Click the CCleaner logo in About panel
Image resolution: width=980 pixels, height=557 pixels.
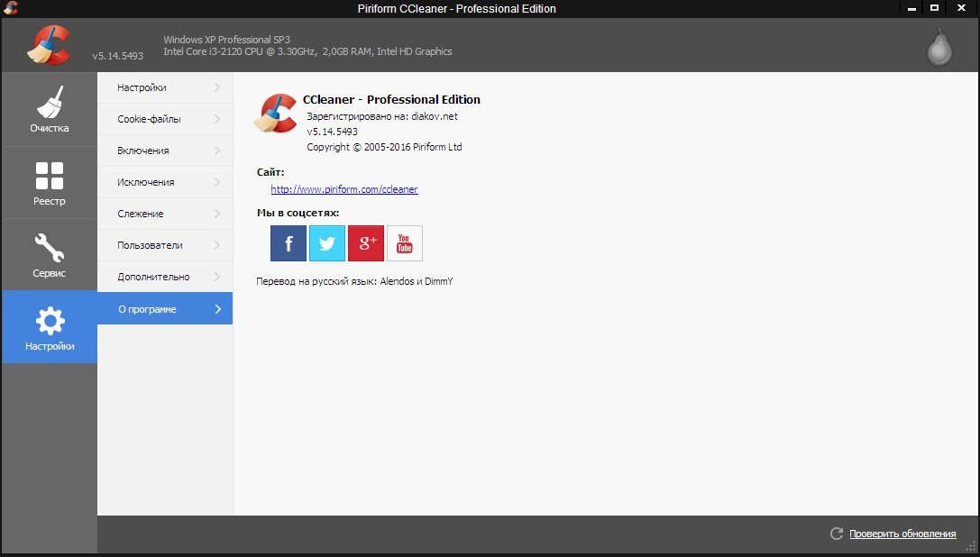pos(276,114)
